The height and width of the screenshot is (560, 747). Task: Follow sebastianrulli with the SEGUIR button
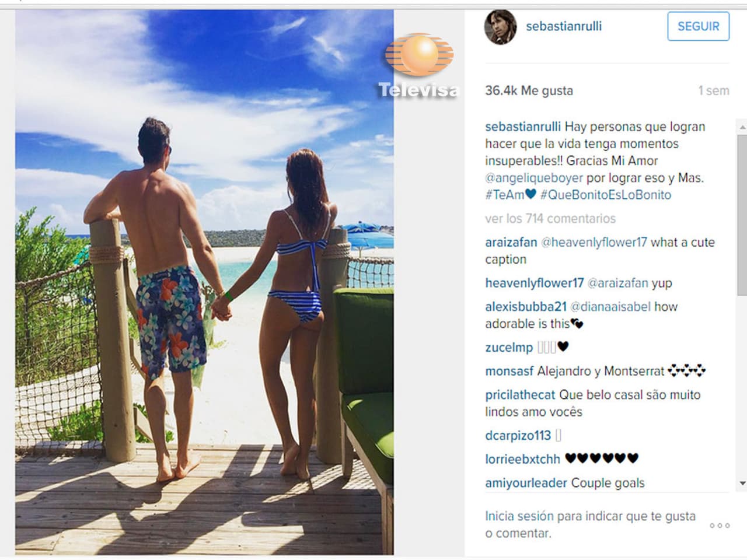pyautogui.click(x=698, y=26)
